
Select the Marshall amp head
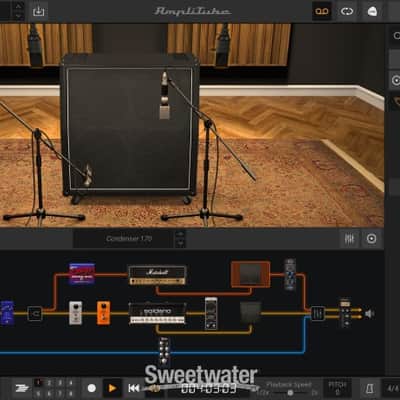(x=157, y=275)
